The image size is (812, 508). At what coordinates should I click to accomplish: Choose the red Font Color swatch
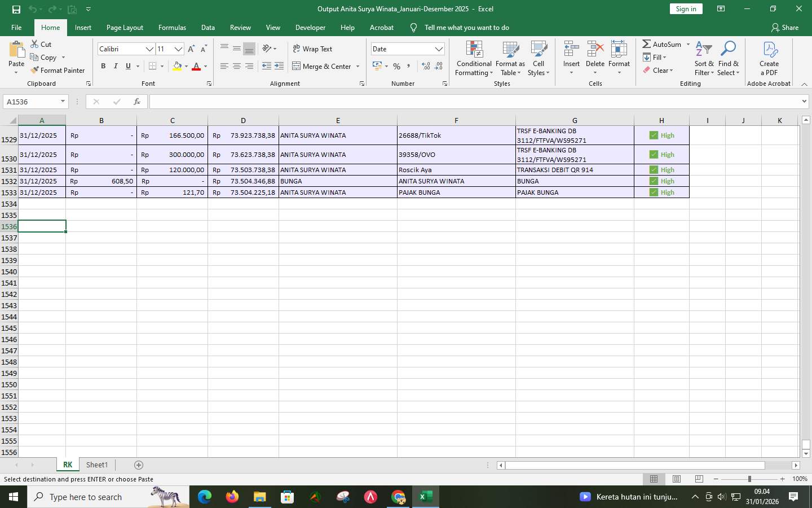[196, 66]
